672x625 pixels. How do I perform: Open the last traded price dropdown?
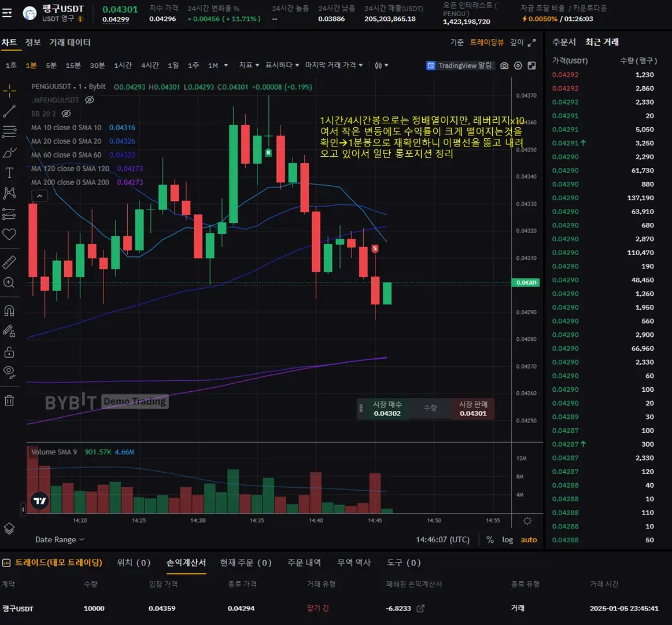(334, 65)
